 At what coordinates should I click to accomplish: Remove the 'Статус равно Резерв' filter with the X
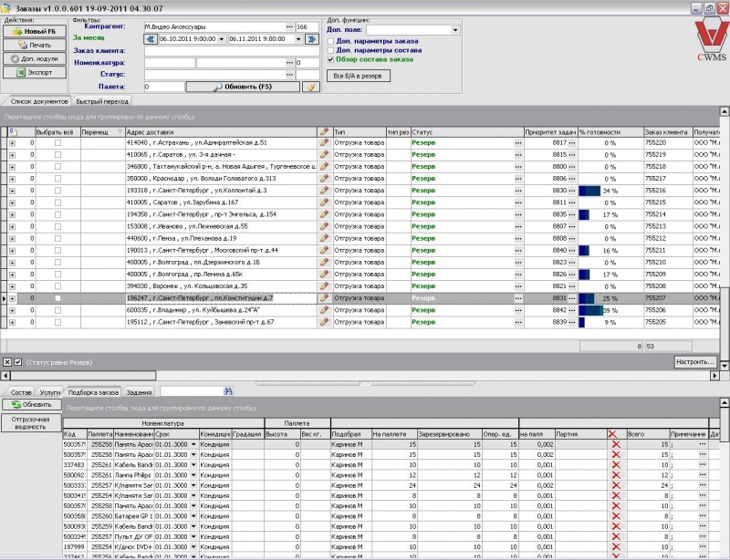(7, 362)
